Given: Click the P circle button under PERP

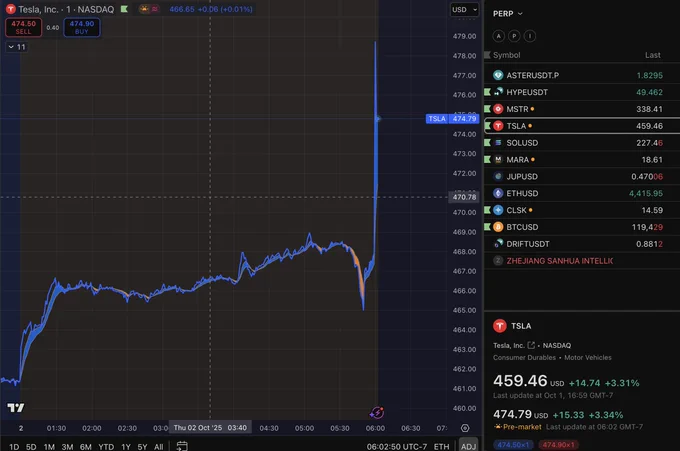Looking at the screenshot, I should pos(514,36).
